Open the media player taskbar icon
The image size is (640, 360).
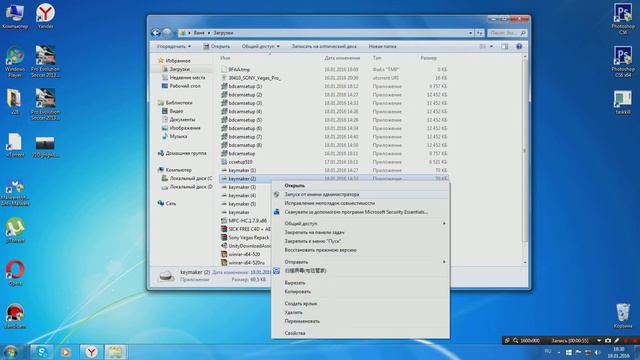[x=65, y=351]
